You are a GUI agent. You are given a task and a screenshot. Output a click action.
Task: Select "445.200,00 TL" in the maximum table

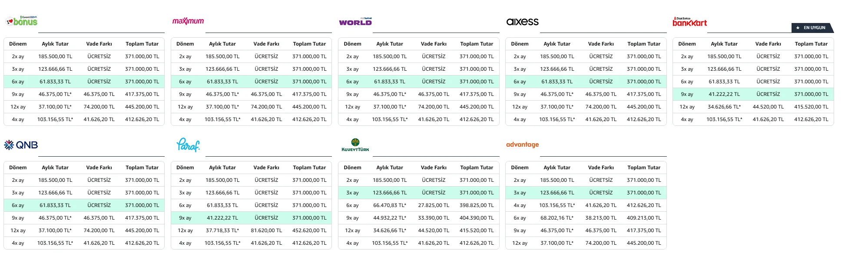[309, 107]
